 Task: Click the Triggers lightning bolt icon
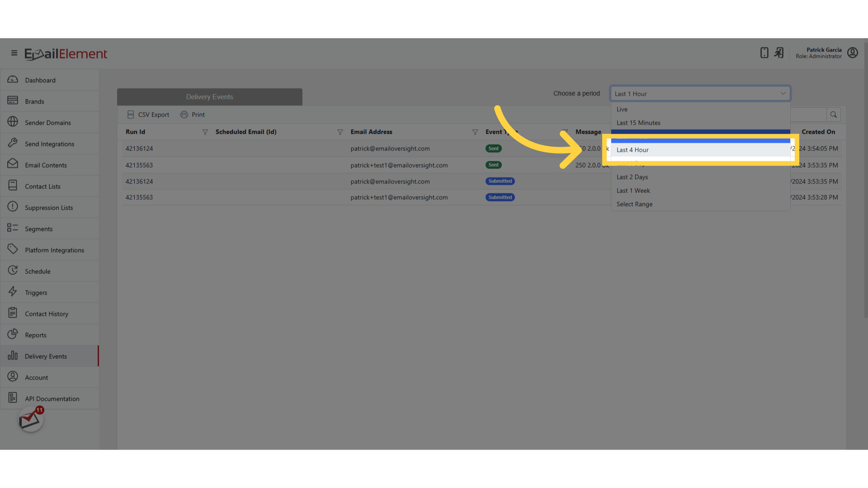(x=13, y=292)
